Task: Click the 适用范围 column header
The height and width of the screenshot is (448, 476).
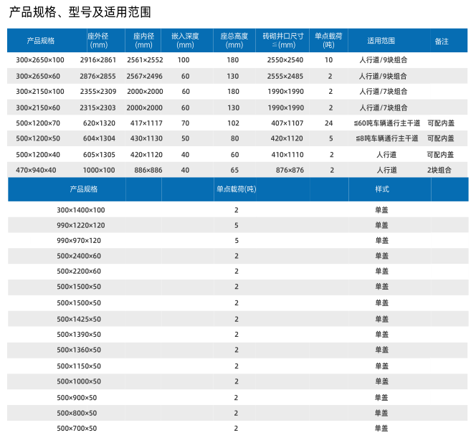Action: click(381, 41)
